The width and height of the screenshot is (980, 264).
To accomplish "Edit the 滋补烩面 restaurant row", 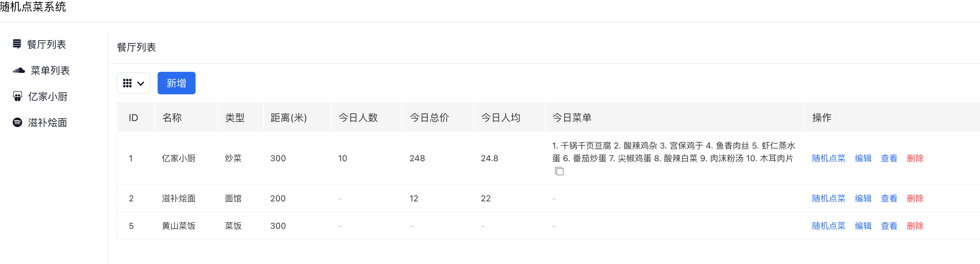I will [863, 199].
